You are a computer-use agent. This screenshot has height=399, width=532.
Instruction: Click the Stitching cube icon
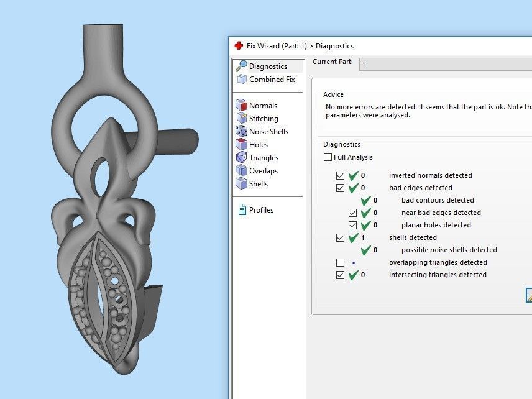(x=241, y=118)
